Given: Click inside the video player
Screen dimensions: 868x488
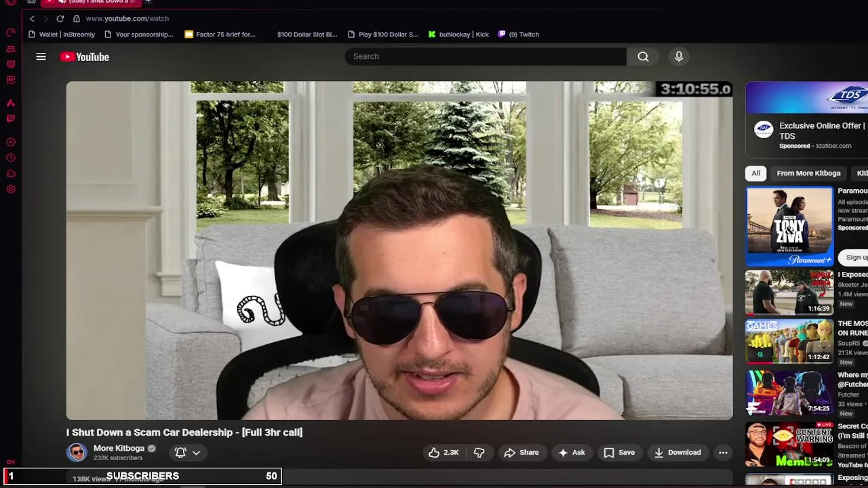Looking at the screenshot, I should (399, 251).
